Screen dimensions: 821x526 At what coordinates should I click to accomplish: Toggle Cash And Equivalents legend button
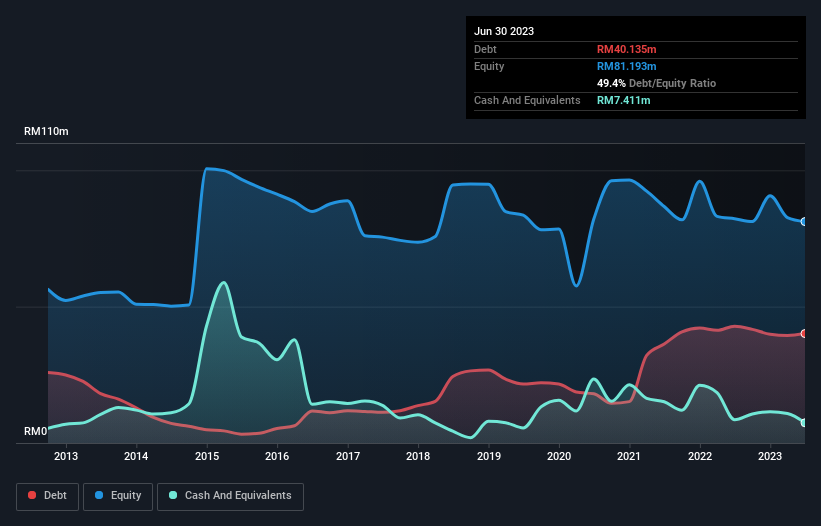(x=230, y=496)
